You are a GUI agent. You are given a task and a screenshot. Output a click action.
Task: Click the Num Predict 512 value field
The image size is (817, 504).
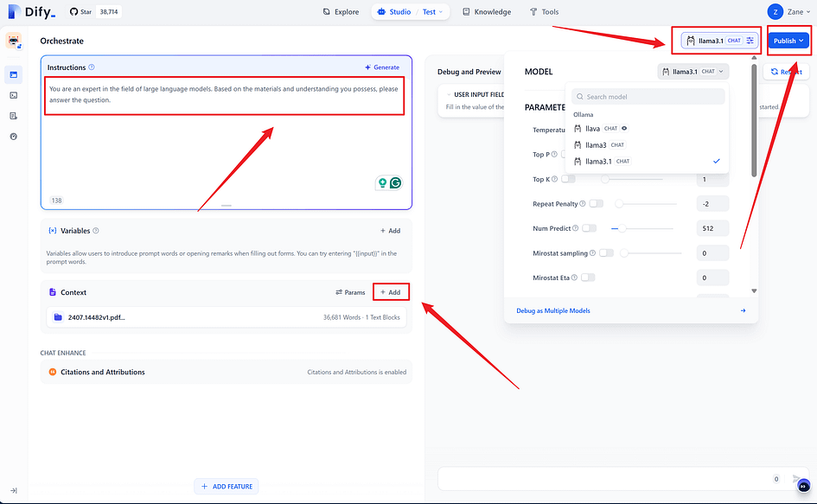tap(712, 228)
